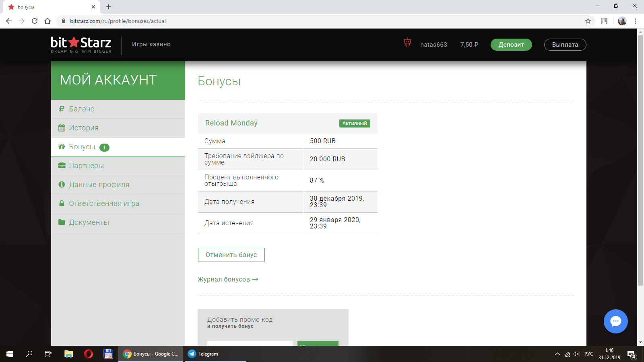Click Игры казино in header

[x=151, y=44]
